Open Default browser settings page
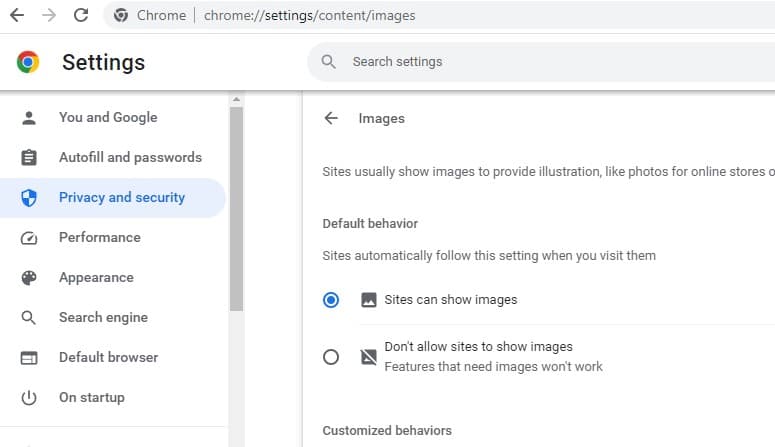This screenshot has height=447, width=775. (108, 358)
